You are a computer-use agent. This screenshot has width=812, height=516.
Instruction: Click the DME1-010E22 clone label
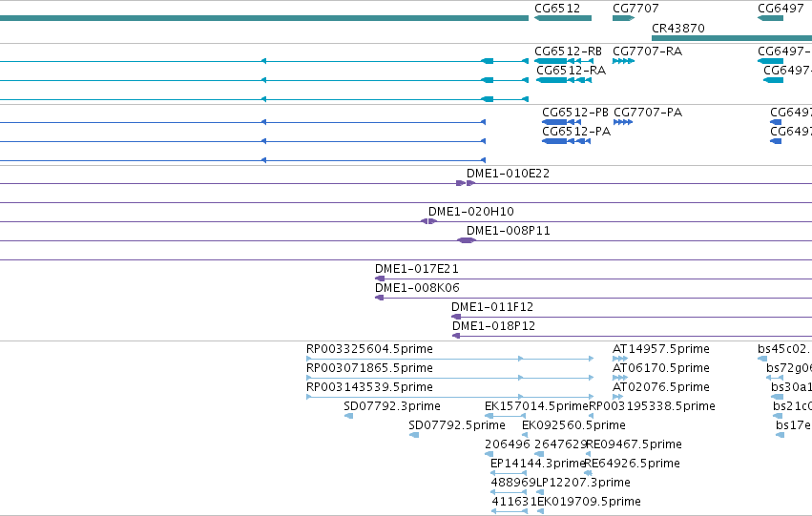pyautogui.click(x=508, y=174)
